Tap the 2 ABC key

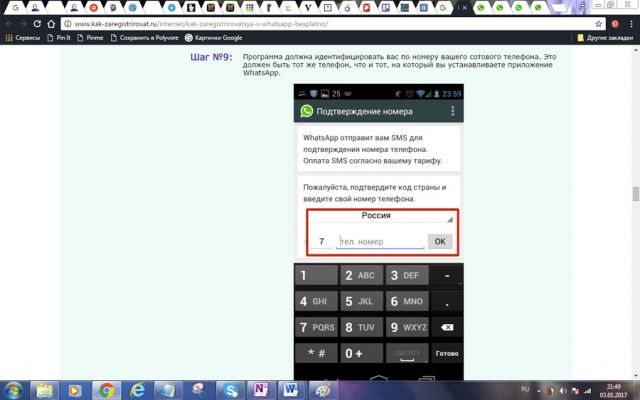click(362, 276)
